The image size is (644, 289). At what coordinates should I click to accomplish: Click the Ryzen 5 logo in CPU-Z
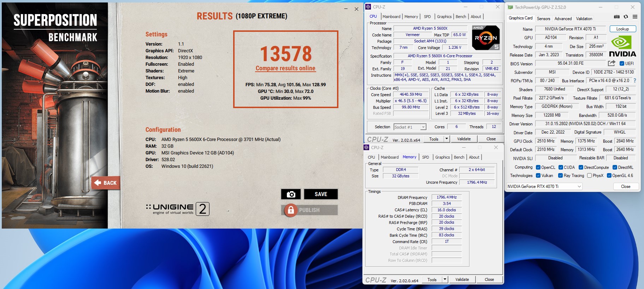(x=486, y=38)
